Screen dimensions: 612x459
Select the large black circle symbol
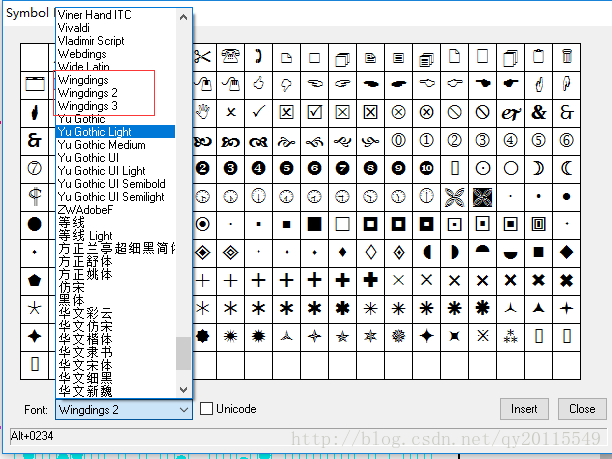(x=35, y=224)
